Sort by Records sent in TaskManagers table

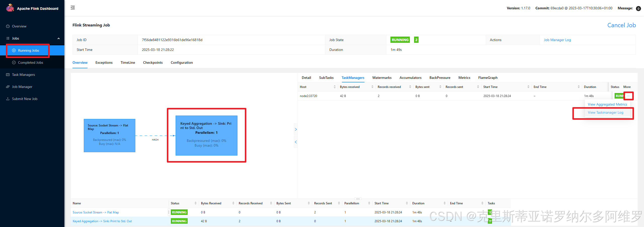[478, 87]
